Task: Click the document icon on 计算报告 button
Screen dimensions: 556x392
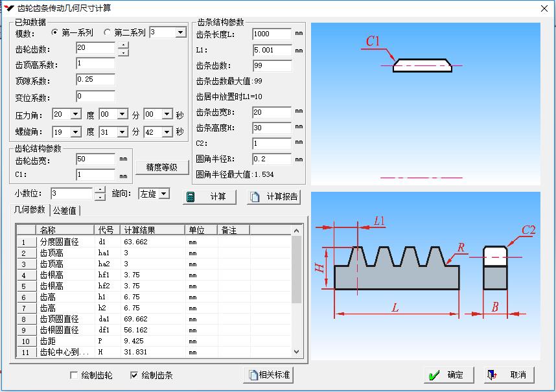Action: 255,197
